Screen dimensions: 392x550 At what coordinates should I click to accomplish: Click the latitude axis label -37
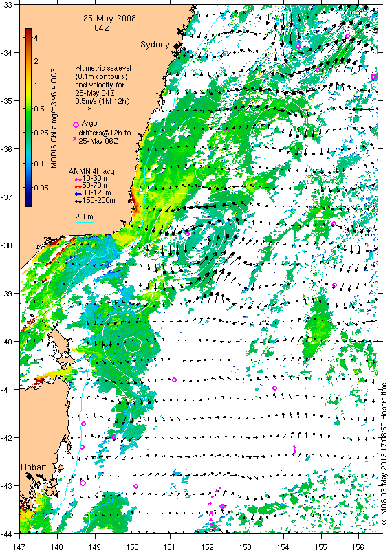[6, 197]
